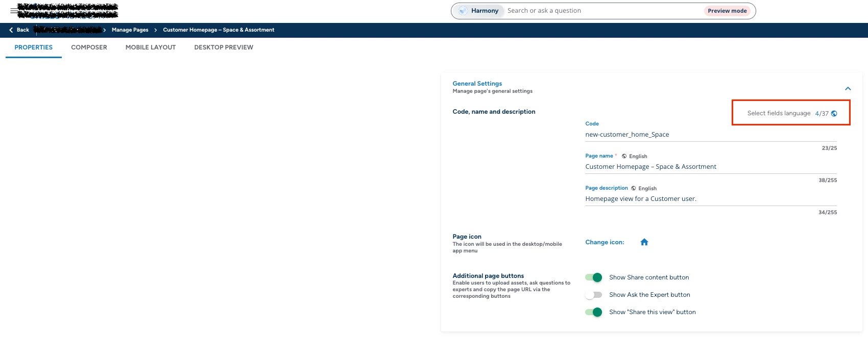Click the Show Ask the Expert button label

click(649, 295)
